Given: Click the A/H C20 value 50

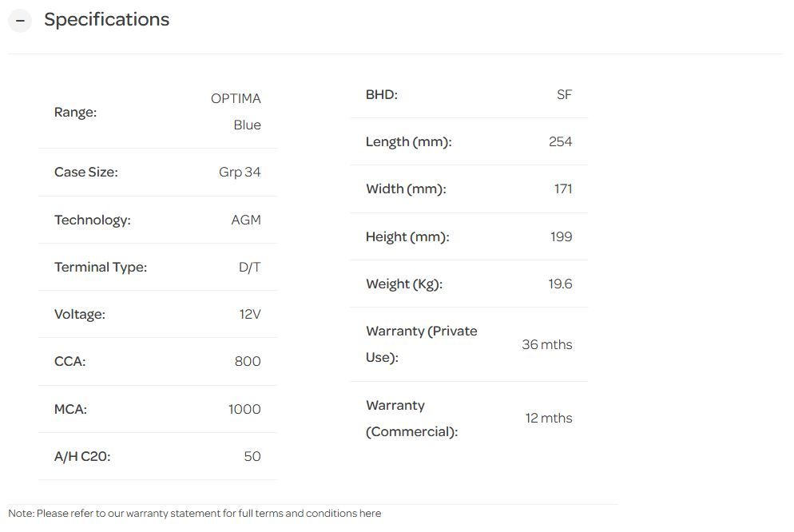Looking at the screenshot, I should point(252,456).
